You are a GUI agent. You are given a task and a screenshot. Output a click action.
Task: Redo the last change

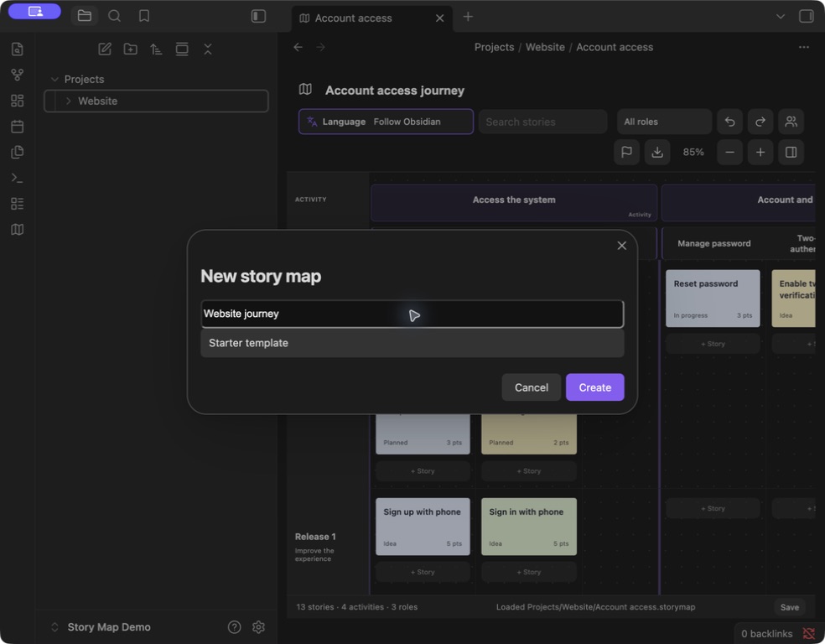[x=760, y=122]
